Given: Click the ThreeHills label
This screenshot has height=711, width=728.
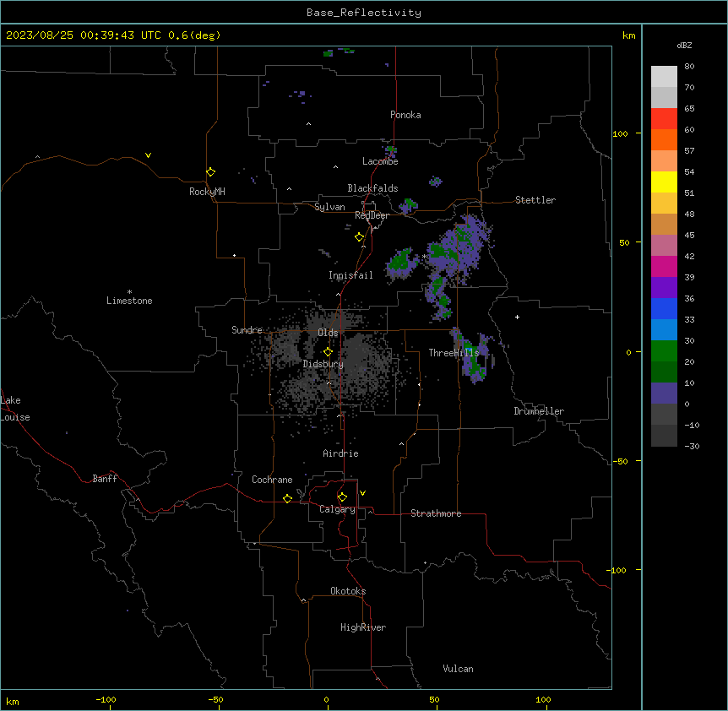Looking at the screenshot, I should (454, 353).
